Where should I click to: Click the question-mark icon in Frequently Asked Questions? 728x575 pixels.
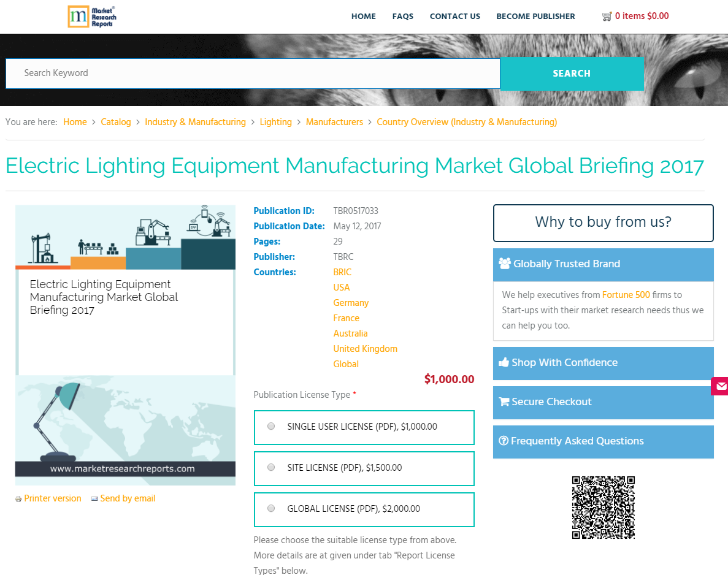point(504,440)
